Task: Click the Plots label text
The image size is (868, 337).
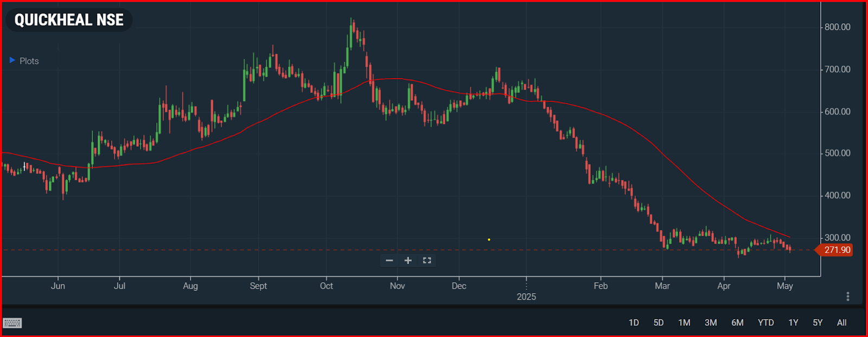Action: [x=29, y=61]
